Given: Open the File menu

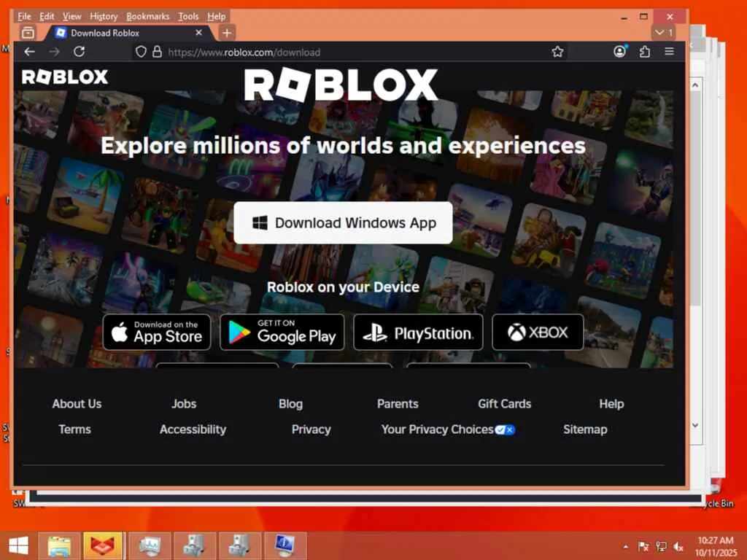Looking at the screenshot, I should pos(24,16).
